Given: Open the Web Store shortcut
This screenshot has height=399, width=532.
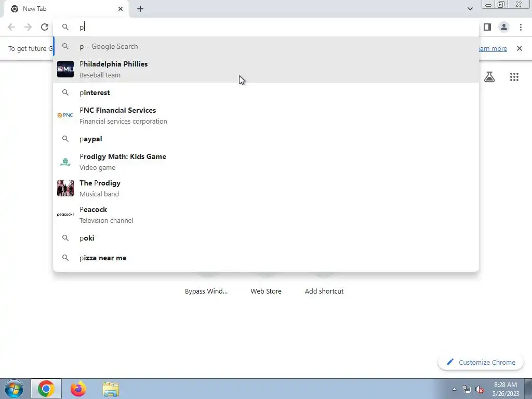Looking at the screenshot, I should [x=266, y=291].
